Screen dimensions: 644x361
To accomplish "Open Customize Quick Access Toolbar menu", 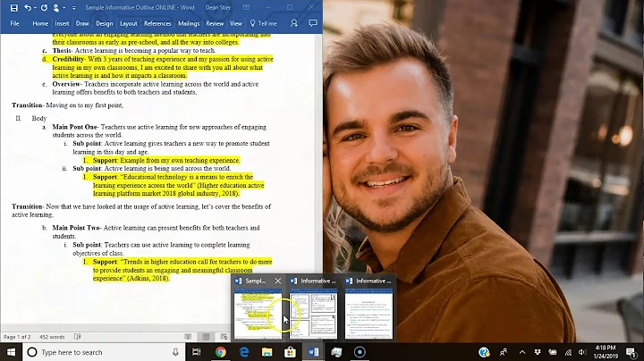I will (x=74, y=8).
